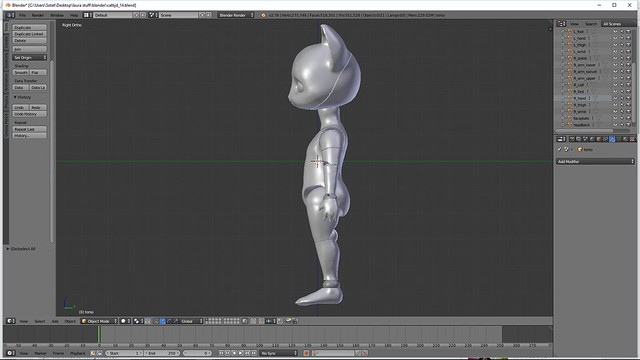Open the No Sync dropdown
Image resolution: width=640 pixels, height=360 pixels.
click(279, 353)
